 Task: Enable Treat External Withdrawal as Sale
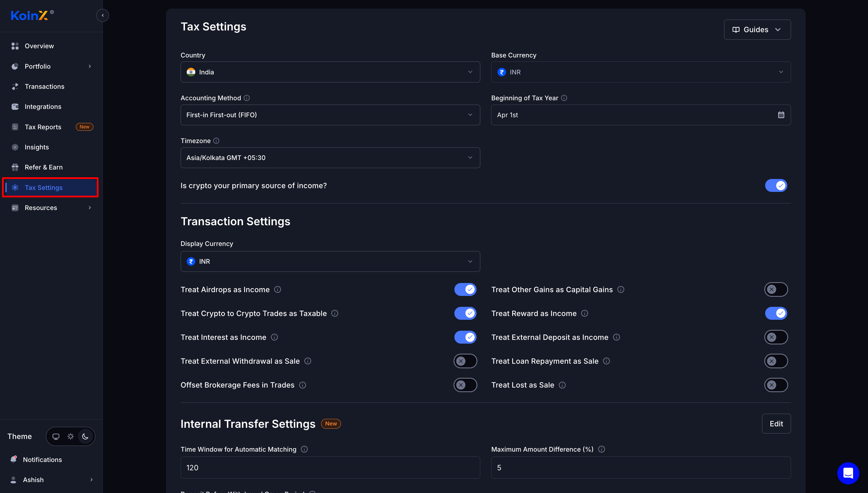click(x=465, y=361)
